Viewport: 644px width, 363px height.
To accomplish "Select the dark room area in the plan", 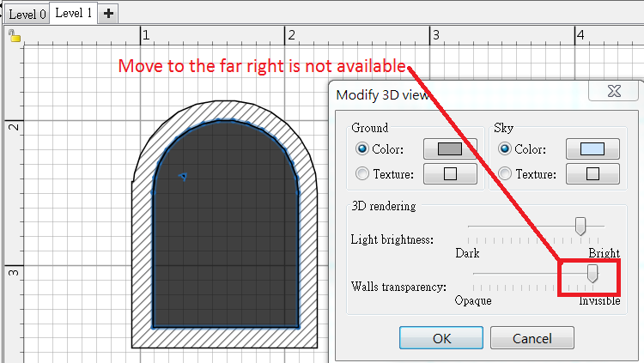I will [225, 249].
